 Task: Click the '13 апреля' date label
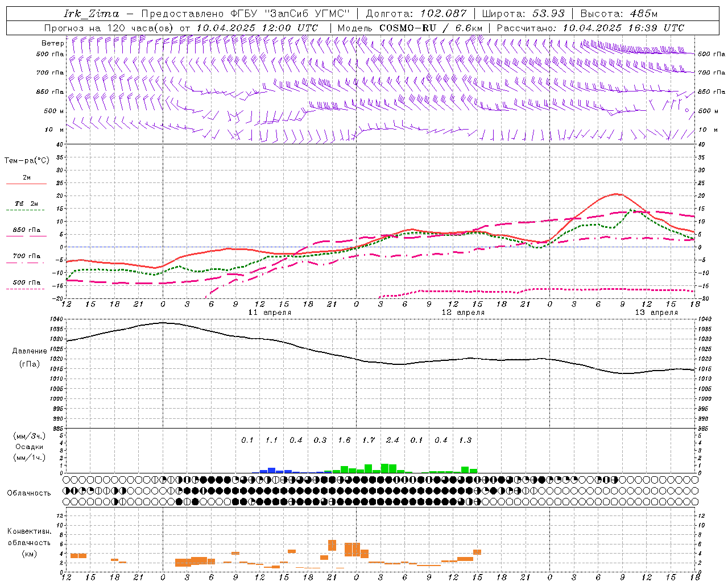[x=656, y=313]
